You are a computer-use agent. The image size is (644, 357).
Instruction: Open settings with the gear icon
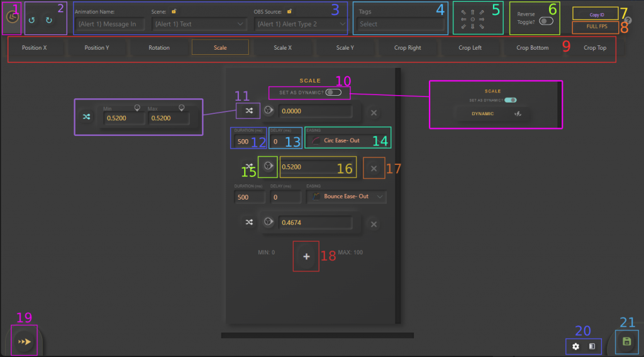(576, 346)
